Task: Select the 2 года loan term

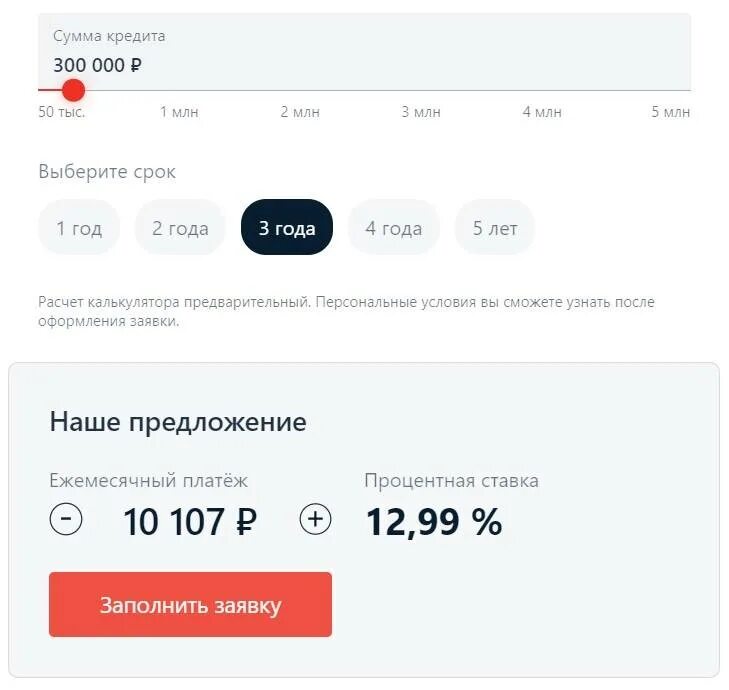Action: (x=180, y=228)
